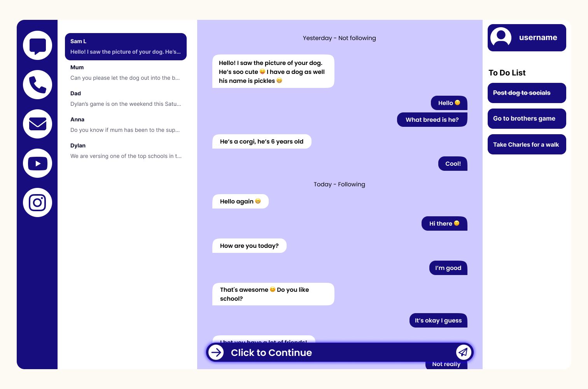Click the user profile avatar icon
The height and width of the screenshot is (389, 588).
[501, 38]
